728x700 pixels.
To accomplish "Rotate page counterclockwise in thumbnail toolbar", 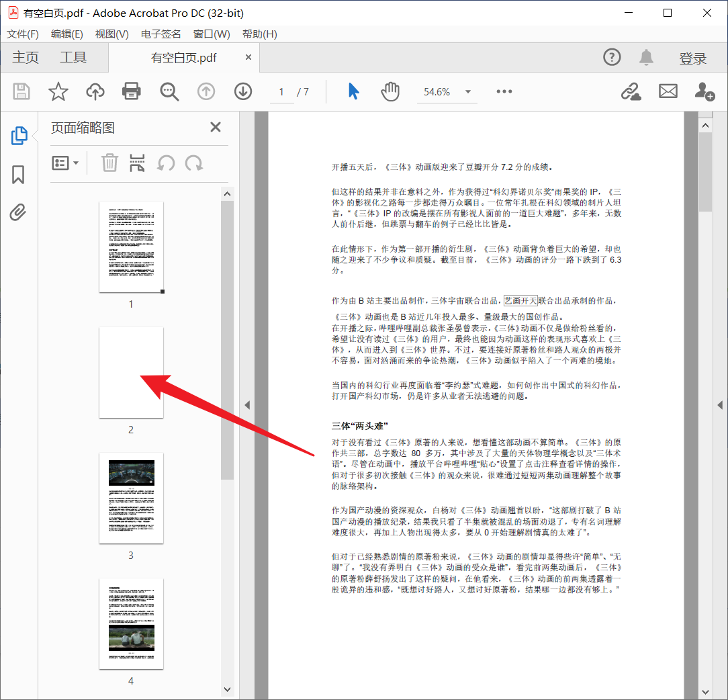I will pos(165,163).
